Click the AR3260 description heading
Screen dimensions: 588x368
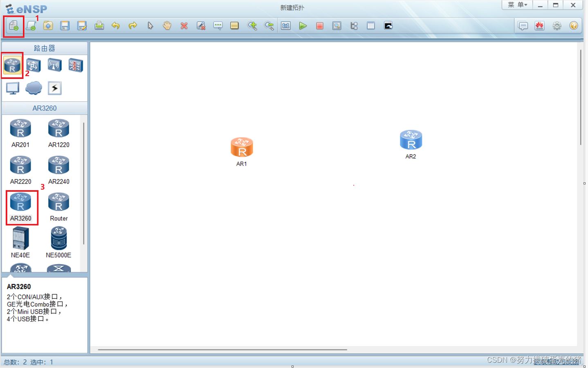tap(19, 287)
